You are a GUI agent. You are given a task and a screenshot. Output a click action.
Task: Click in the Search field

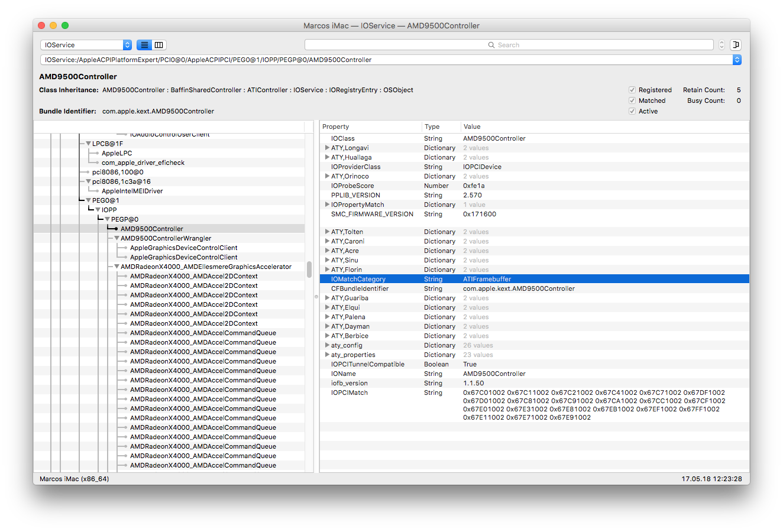[509, 45]
